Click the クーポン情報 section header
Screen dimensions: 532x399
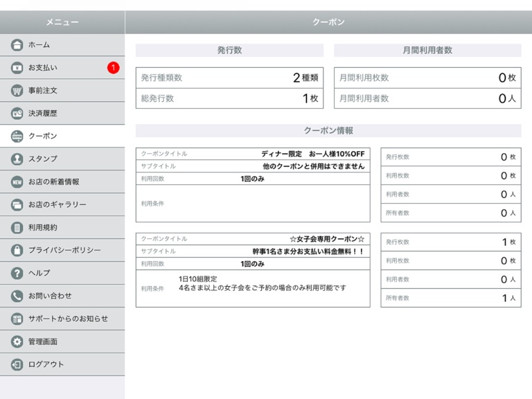pyautogui.click(x=328, y=131)
